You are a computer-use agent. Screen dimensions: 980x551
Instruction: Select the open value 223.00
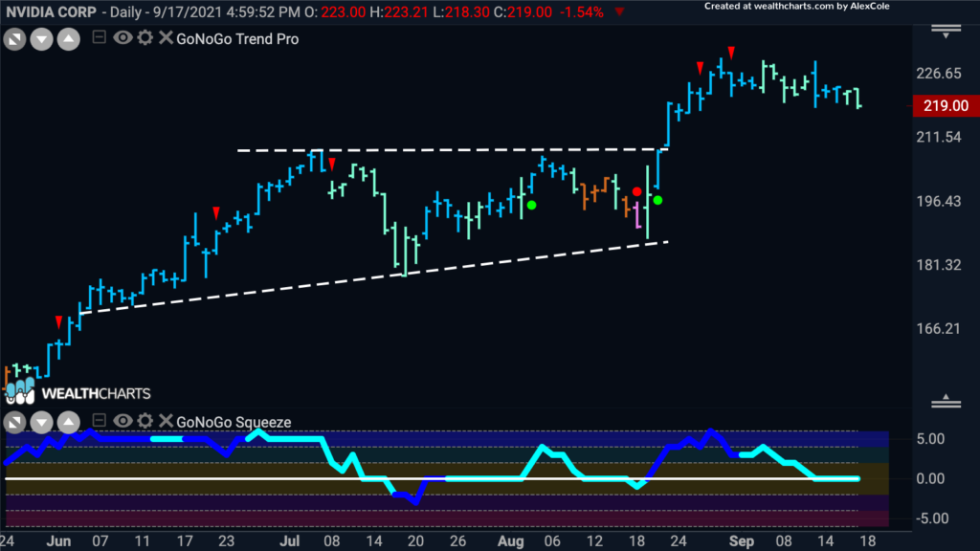[x=343, y=11]
